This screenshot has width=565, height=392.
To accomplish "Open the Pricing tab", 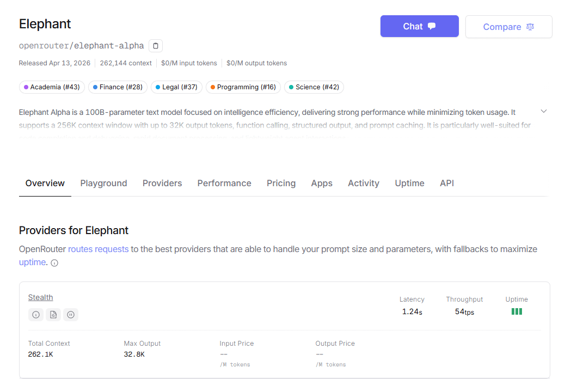I will point(281,183).
